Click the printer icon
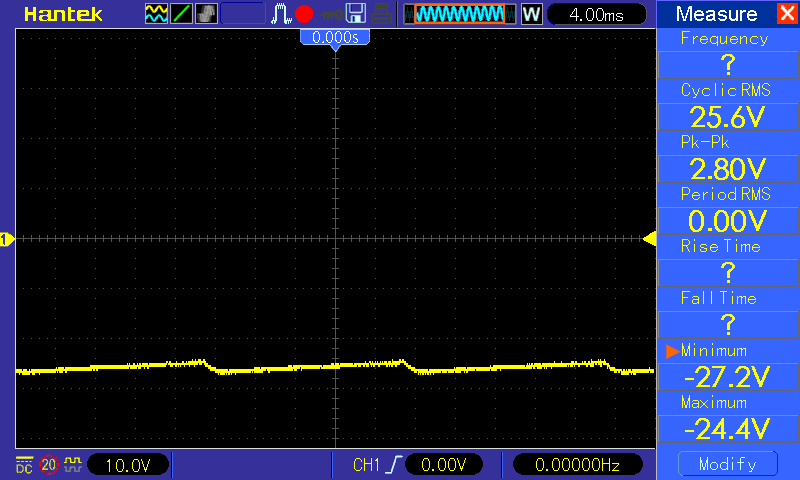 coord(381,14)
